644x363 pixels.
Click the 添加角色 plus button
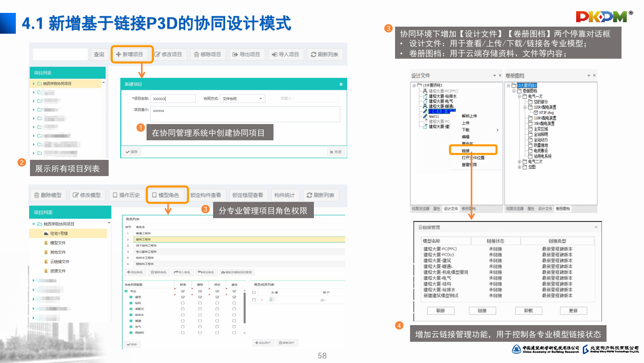click(x=134, y=272)
